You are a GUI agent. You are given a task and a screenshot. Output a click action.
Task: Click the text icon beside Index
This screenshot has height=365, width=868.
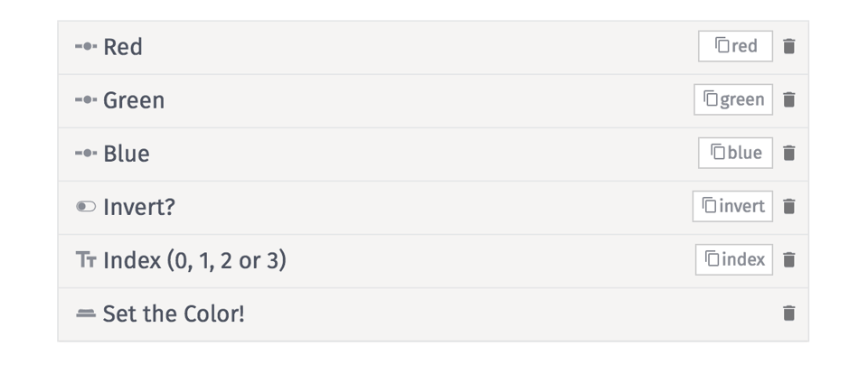[x=86, y=260]
